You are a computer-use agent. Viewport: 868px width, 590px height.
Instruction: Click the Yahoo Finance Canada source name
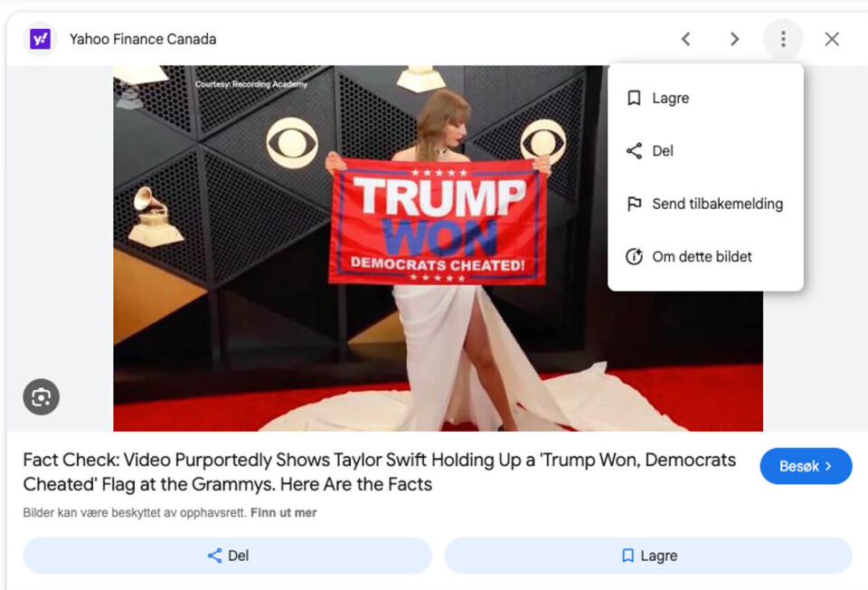(143, 39)
